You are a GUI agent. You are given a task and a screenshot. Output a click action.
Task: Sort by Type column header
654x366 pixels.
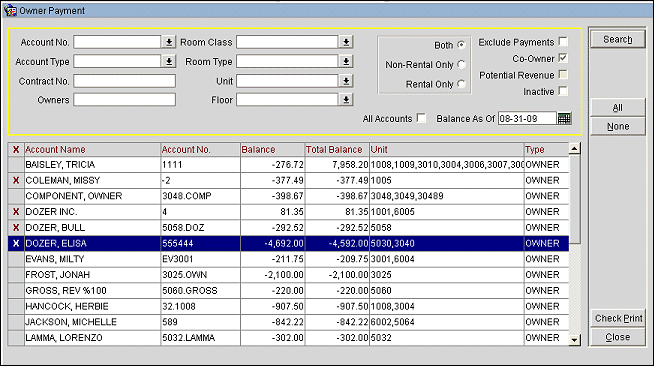546,150
